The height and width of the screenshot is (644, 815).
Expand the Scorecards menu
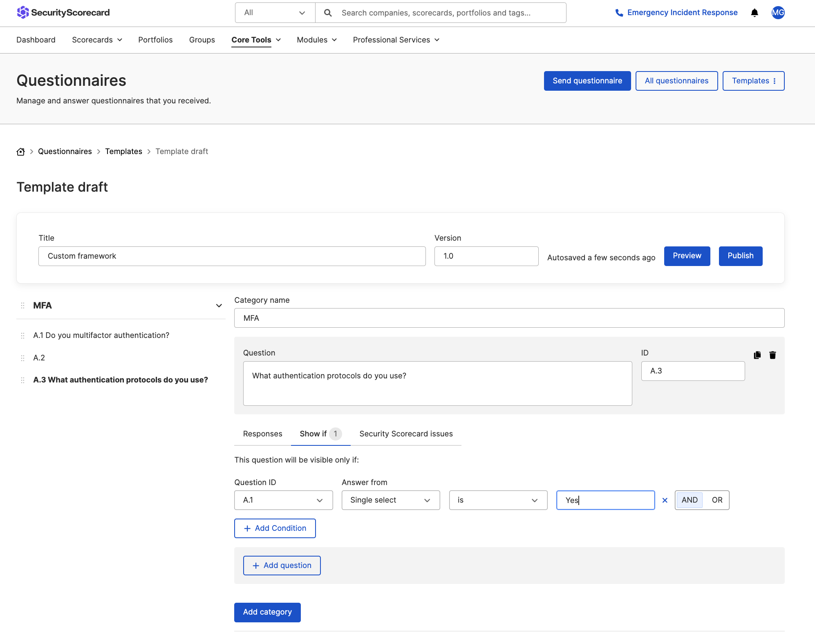pyautogui.click(x=97, y=40)
